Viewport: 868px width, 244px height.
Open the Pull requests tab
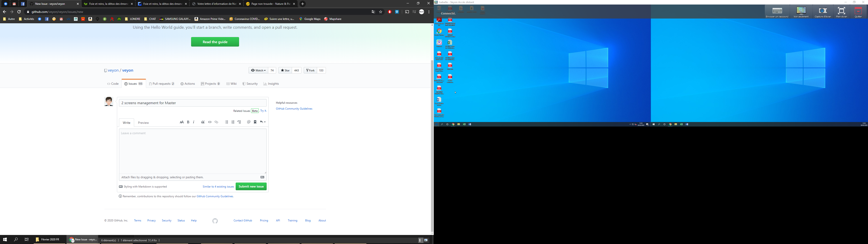coord(162,83)
